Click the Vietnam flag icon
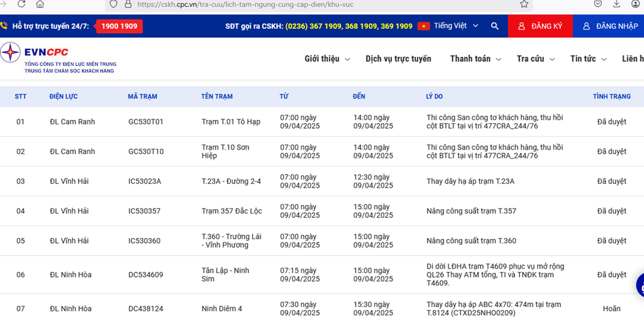 424,26
